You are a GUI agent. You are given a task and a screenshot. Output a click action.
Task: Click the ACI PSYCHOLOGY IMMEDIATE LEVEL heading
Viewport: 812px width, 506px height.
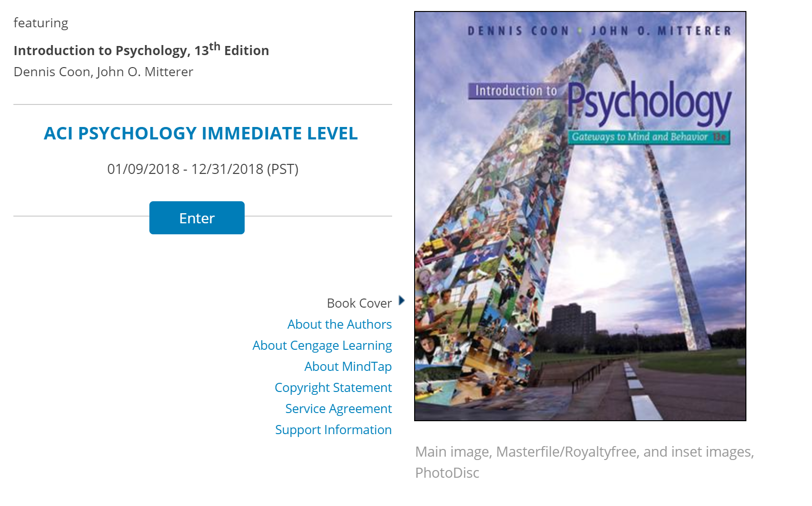click(201, 133)
